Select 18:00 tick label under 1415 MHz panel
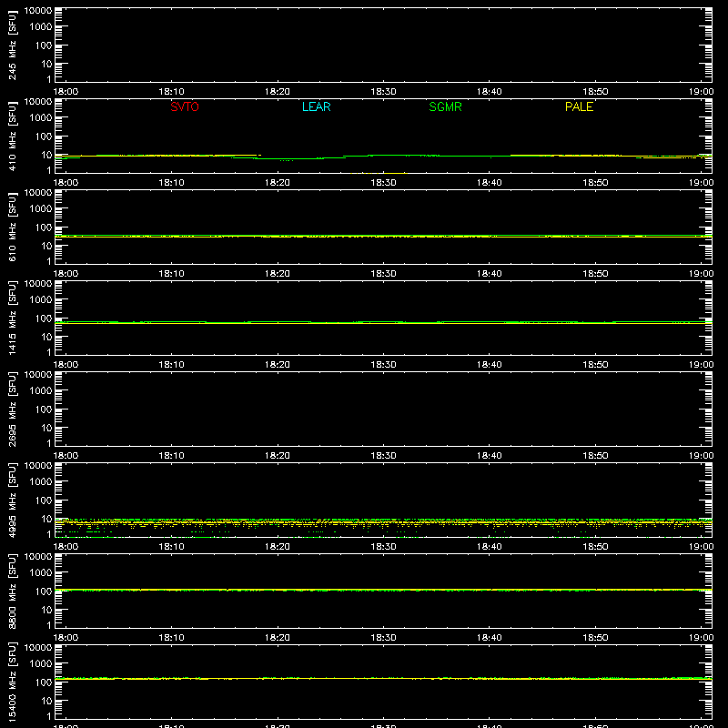This screenshot has height=728, width=728. [x=66, y=365]
